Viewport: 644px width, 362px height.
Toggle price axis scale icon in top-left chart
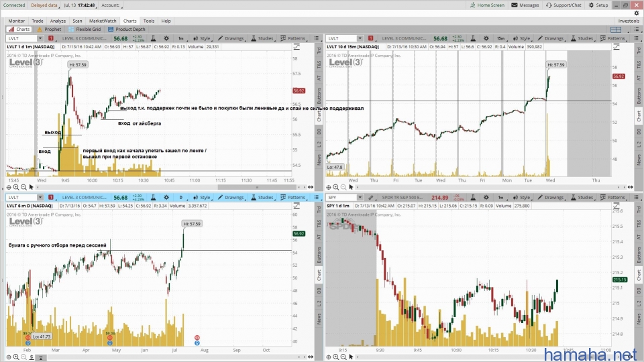(297, 47)
